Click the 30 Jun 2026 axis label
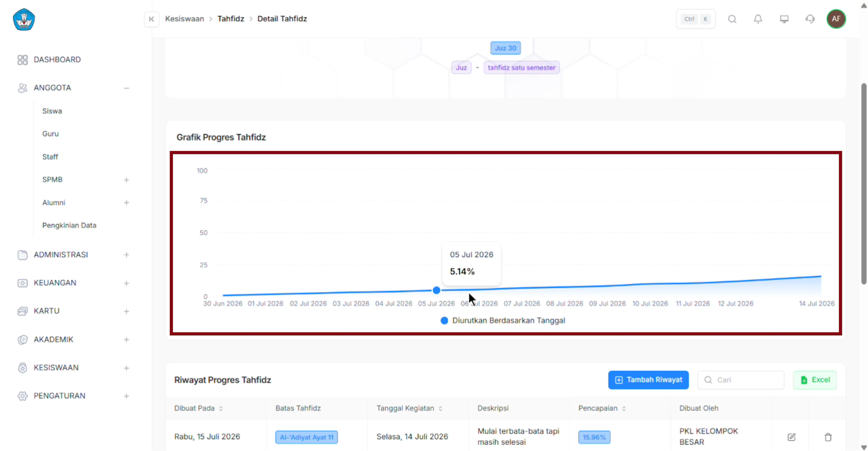This screenshot has height=451, width=868. 222,304
